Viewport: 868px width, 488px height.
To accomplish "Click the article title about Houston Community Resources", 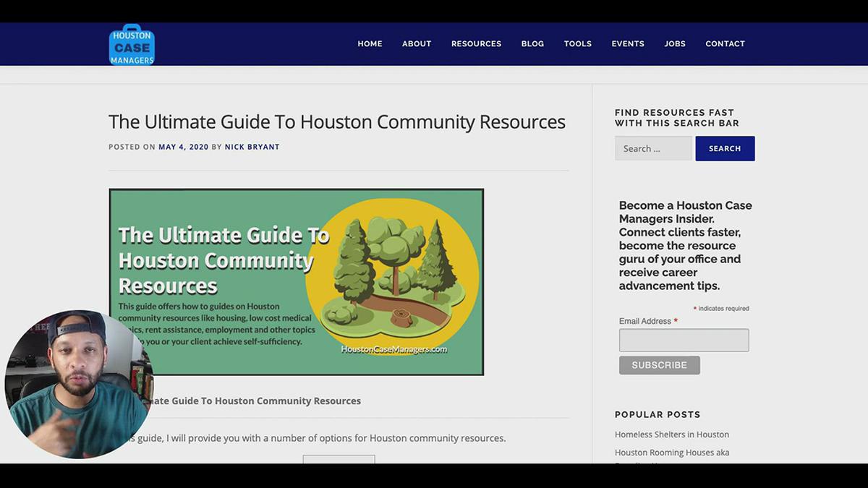I will pos(337,121).
